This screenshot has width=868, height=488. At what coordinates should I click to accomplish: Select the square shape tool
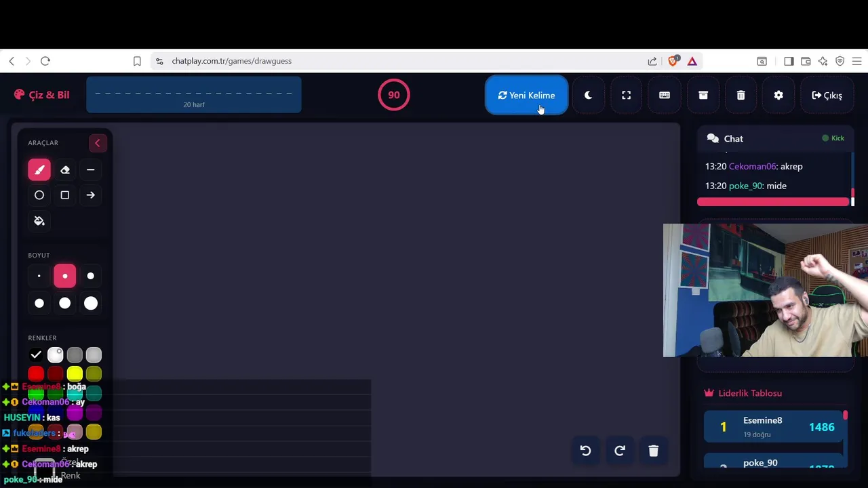65,195
